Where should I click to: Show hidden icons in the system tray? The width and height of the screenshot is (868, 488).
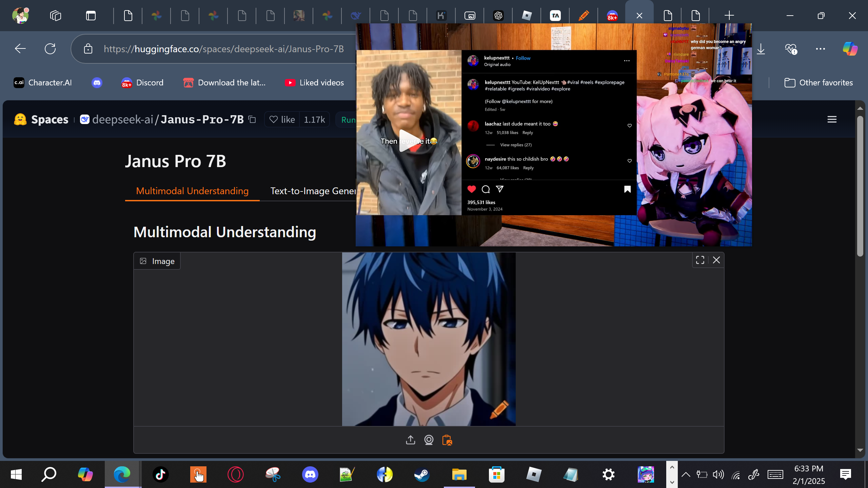pyautogui.click(x=686, y=474)
